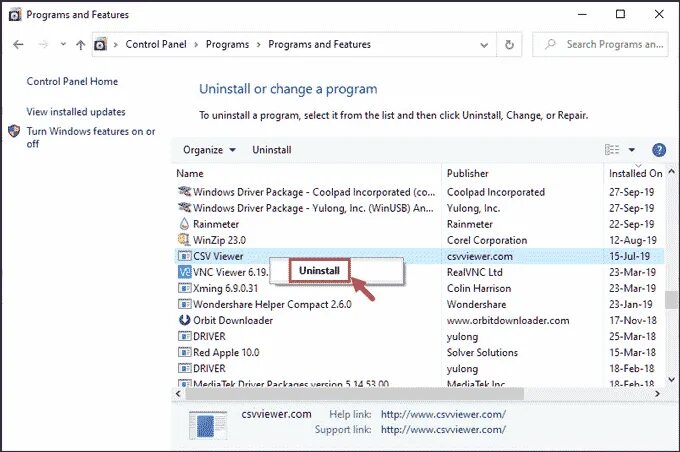Screen dimensions: 680x452
Task: Click www.orbitdownloader.com publisher cell
Action: pyautogui.click(x=508, y=321)
